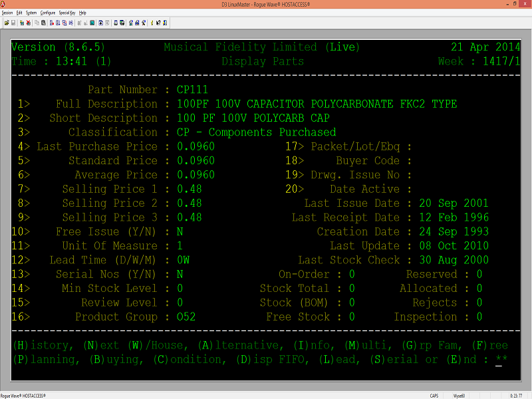Click the printer toolbar icon
The height and width of the screenshot is (399, 532).
click(x=116, y=23)
